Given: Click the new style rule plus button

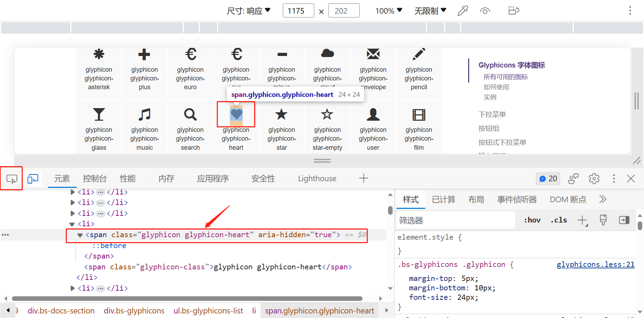Looking at the screenshot, I should (582, 220).
